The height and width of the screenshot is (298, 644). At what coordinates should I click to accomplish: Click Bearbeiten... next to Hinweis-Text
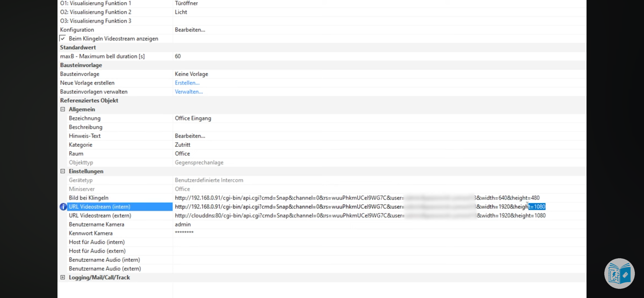click(190, 136)
